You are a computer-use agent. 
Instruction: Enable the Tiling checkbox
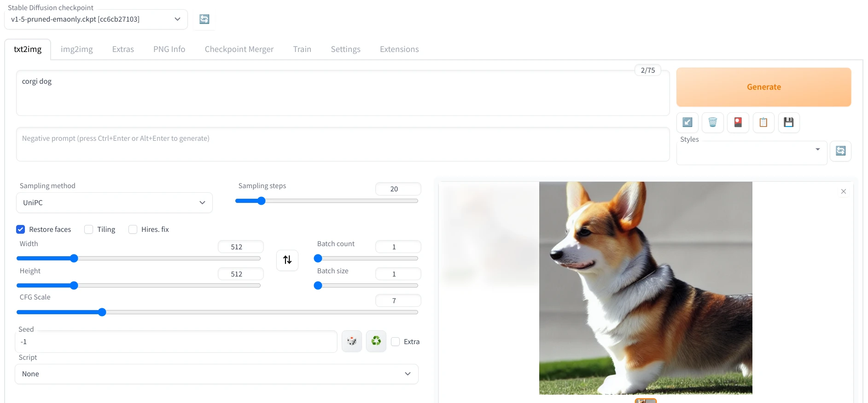(x=89, y=230)
